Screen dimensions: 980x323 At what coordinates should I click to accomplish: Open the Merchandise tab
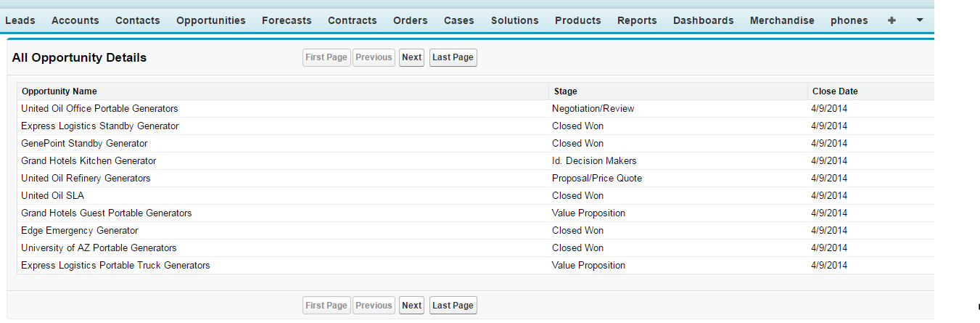click(782, 20)
